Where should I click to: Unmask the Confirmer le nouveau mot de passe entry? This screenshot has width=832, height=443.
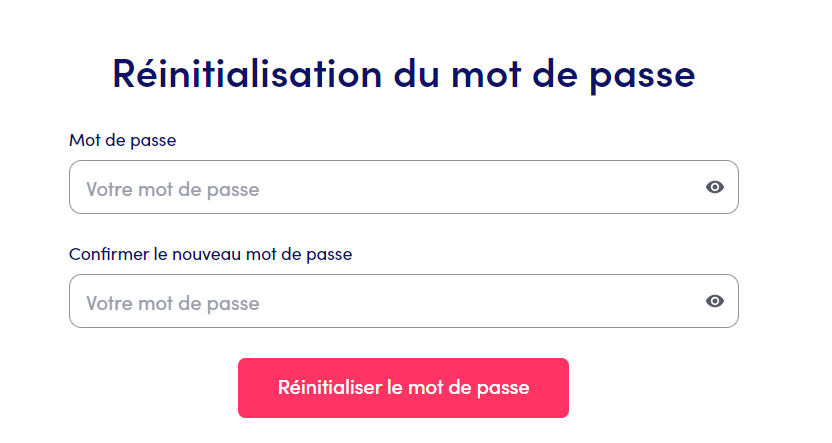[714, 301]
